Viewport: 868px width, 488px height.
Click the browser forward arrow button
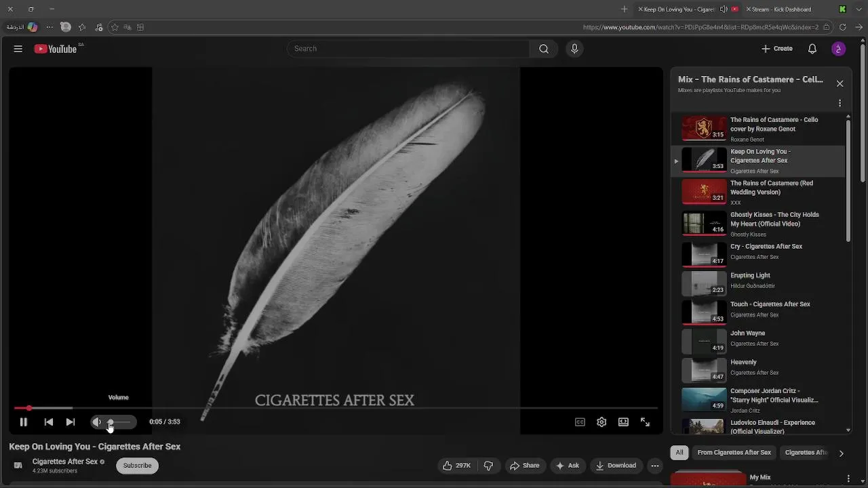pos(859,27)
